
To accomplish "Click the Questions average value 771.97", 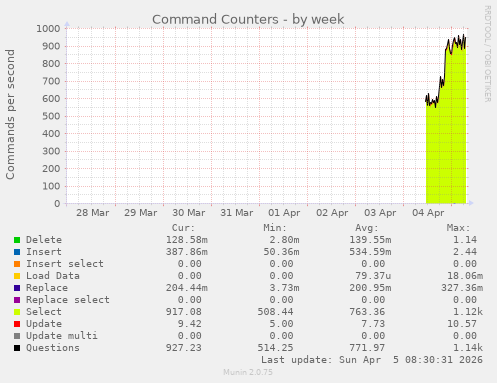I will point(367,348).
